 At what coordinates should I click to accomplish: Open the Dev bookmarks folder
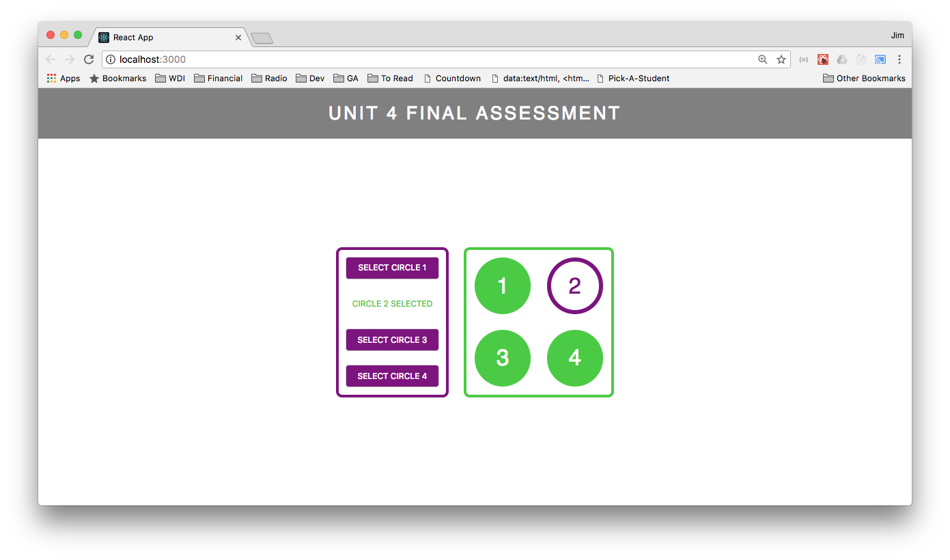click(311, 79)
